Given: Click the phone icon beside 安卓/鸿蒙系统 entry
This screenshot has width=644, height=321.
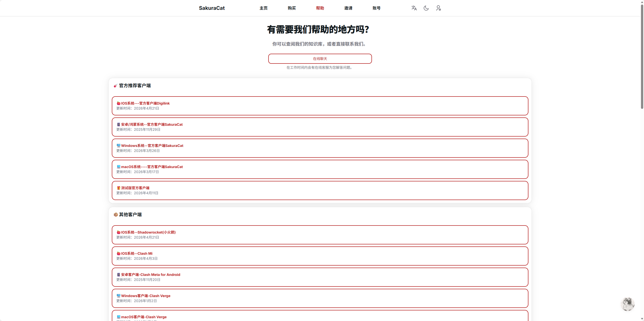Looking at the screenshot, I should pos(118,124).
